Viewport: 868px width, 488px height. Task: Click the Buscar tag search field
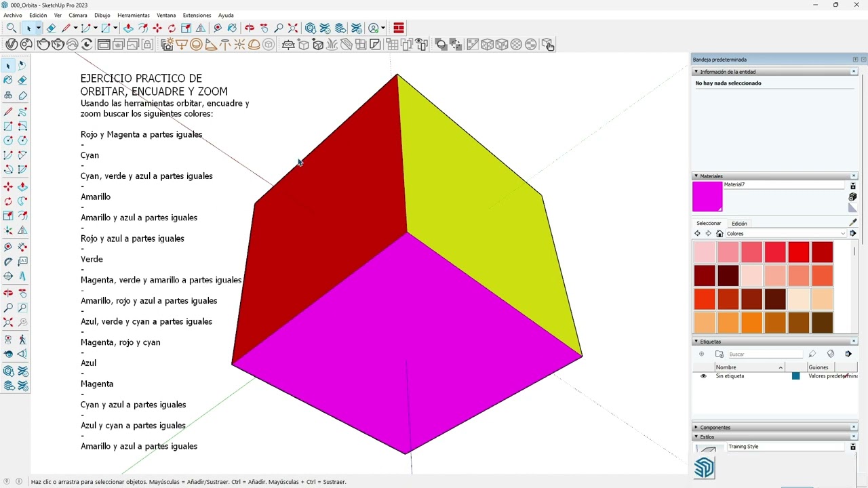[x=764, y=354]
